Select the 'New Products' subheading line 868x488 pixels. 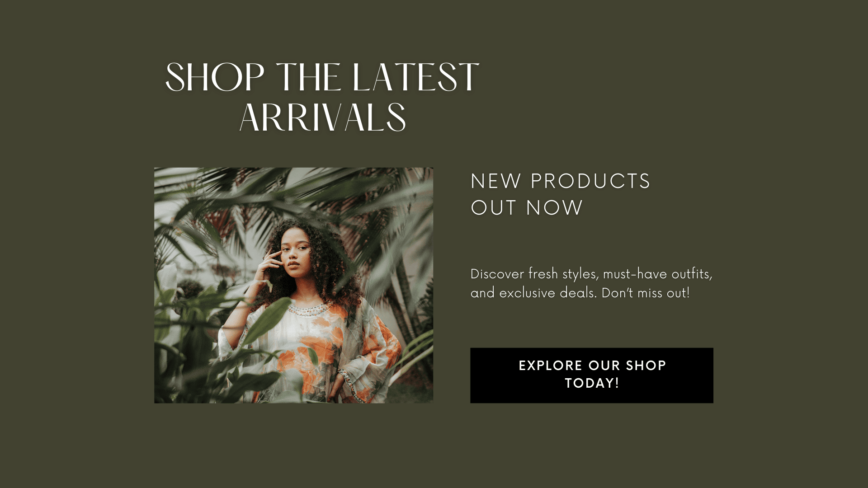tap(560, 181)
